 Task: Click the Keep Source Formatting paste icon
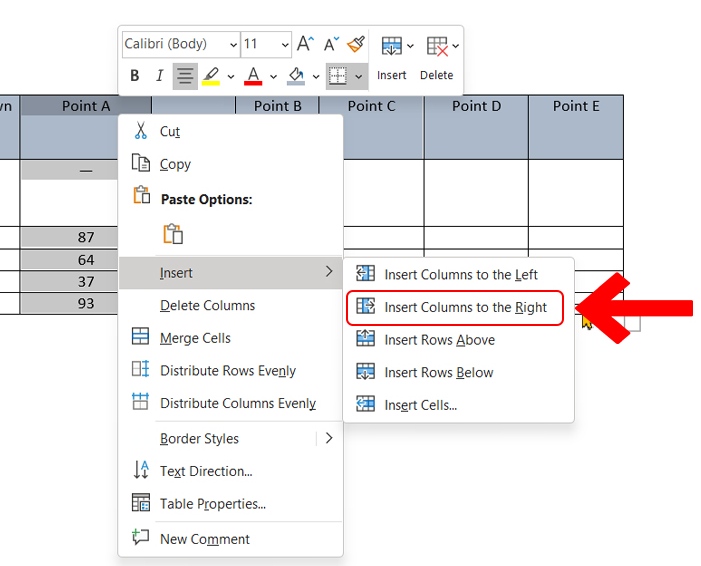[x=173, y=234]
